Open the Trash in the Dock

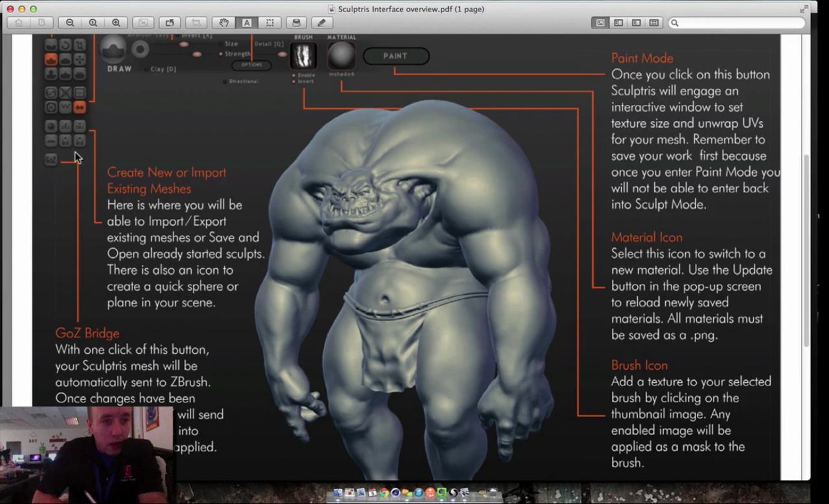tap(494, 492)
